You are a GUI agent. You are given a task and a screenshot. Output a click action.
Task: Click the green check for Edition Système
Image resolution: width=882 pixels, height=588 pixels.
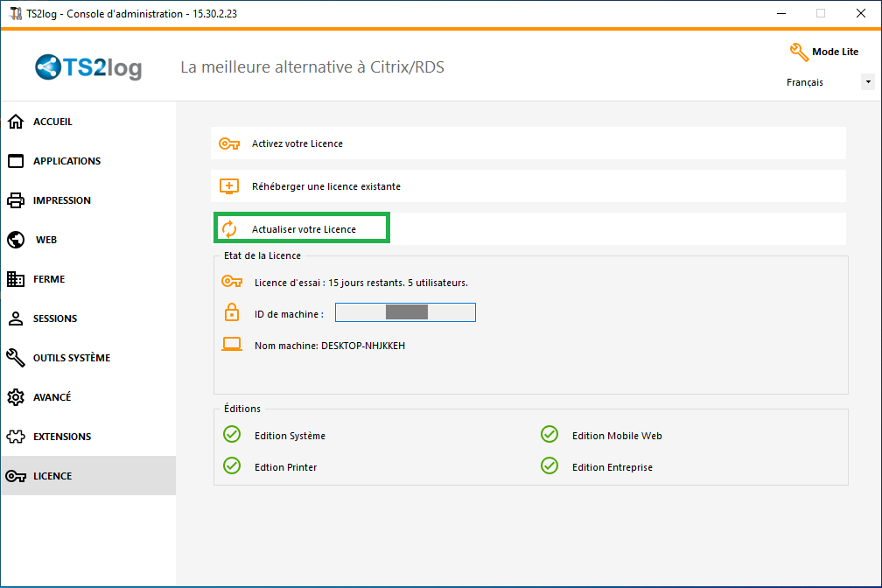232,434
